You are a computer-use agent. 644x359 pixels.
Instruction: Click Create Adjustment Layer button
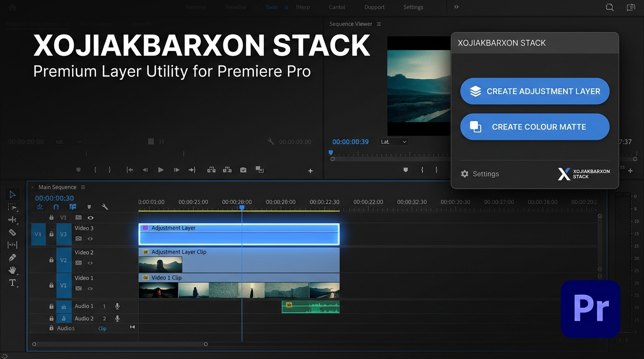pos(535,91)
